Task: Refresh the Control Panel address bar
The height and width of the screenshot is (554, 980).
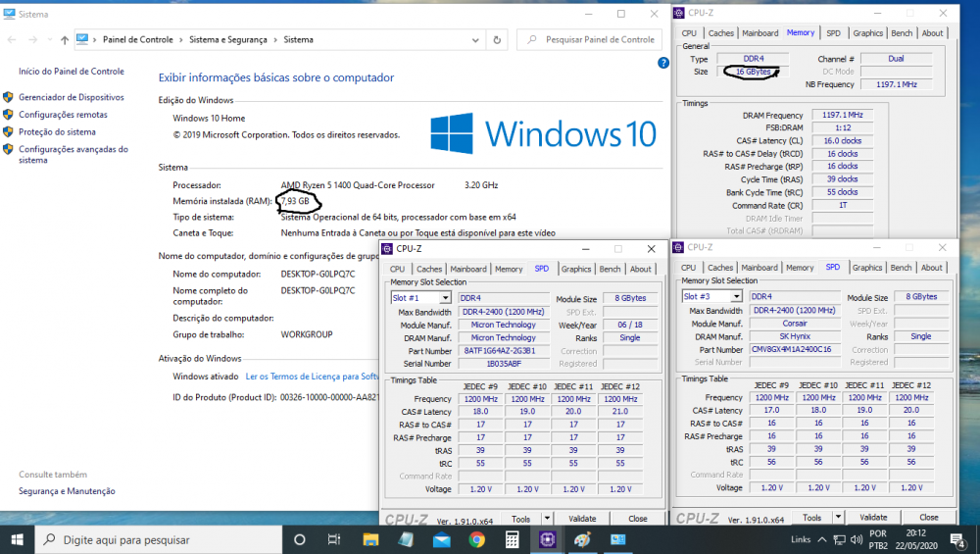Action: (x=498, y=40)
